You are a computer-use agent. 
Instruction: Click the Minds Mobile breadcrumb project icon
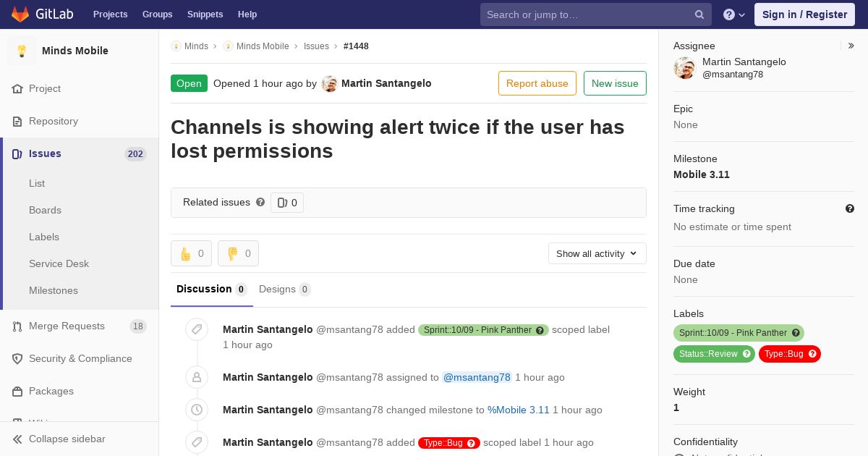(x=228, y=46)
